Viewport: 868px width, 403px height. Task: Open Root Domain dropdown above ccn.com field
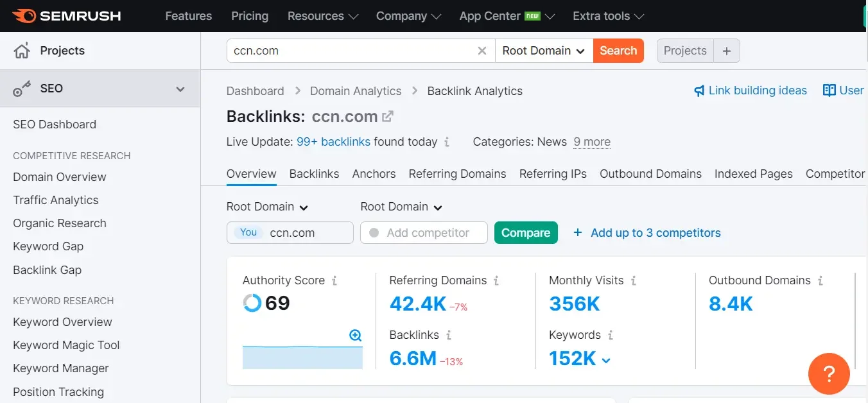point(267,207)
